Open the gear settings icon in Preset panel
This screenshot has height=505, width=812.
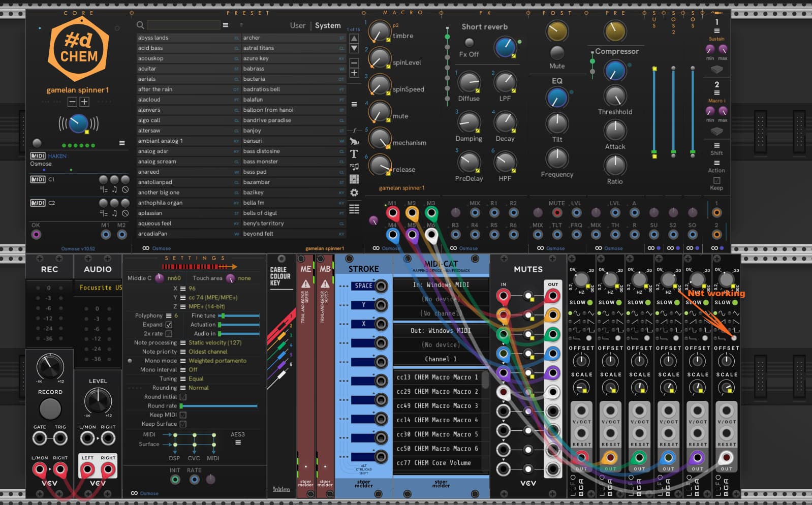pos(354,193)
